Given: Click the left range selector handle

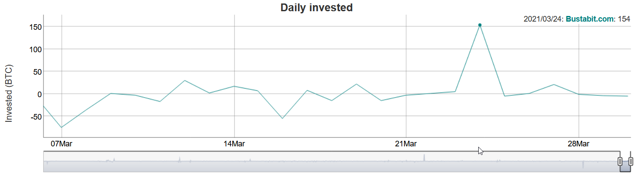Looking at the screenshot, I should click(620, 161).
